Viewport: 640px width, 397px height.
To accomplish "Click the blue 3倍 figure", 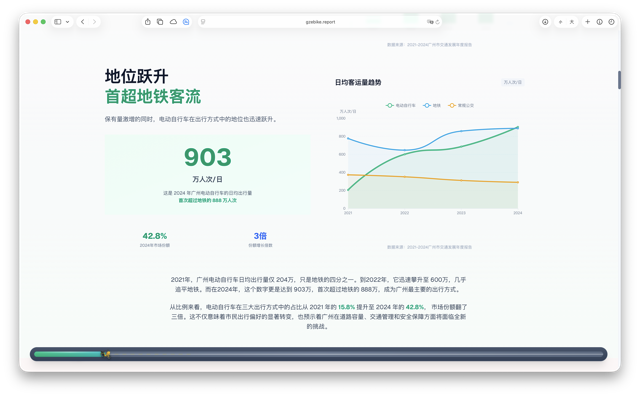I will [260, 236].
